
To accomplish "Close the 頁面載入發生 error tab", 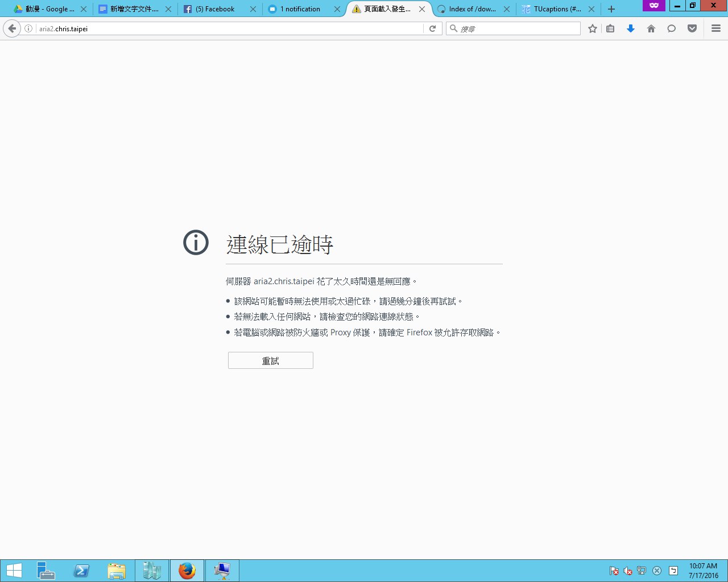I will [422, 9].
